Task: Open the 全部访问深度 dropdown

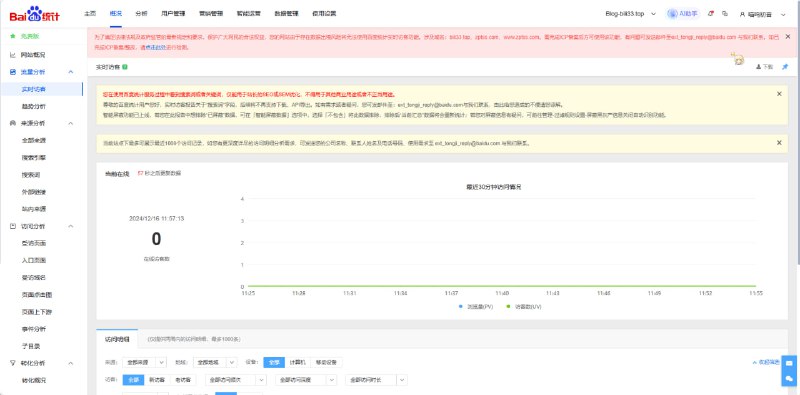Action: (x=306, y=380)
